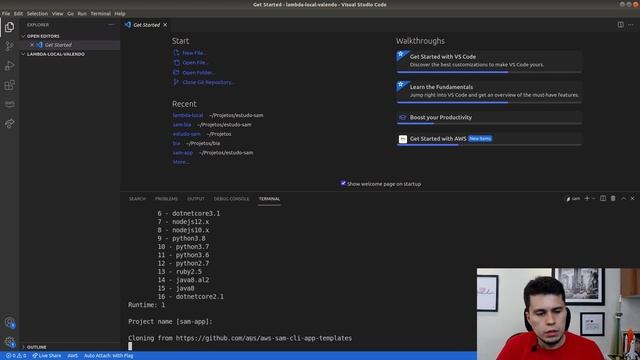Open the Remote Explorer view
Viewport: 640px width, 360px height.
pyautogui.click(x=9, y=104)
